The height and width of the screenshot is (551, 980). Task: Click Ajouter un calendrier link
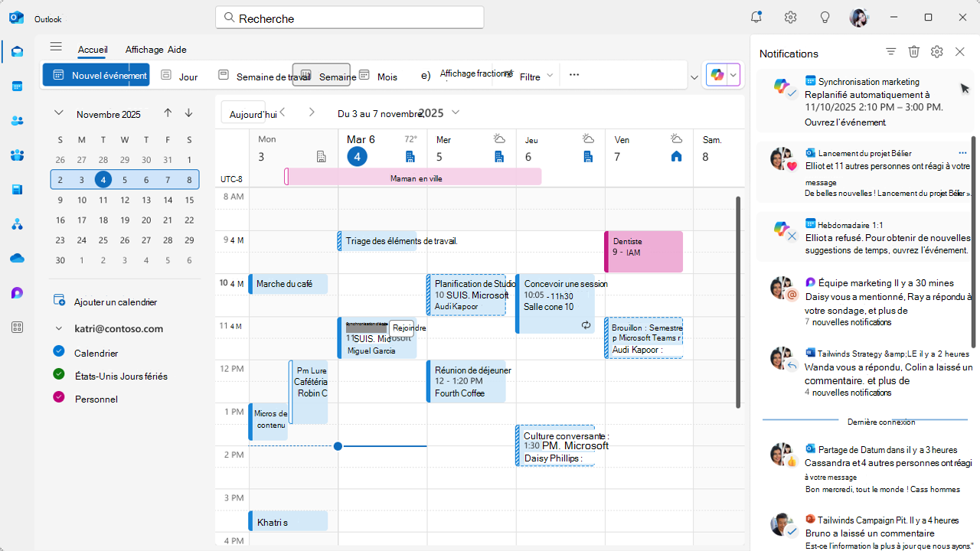116,302
